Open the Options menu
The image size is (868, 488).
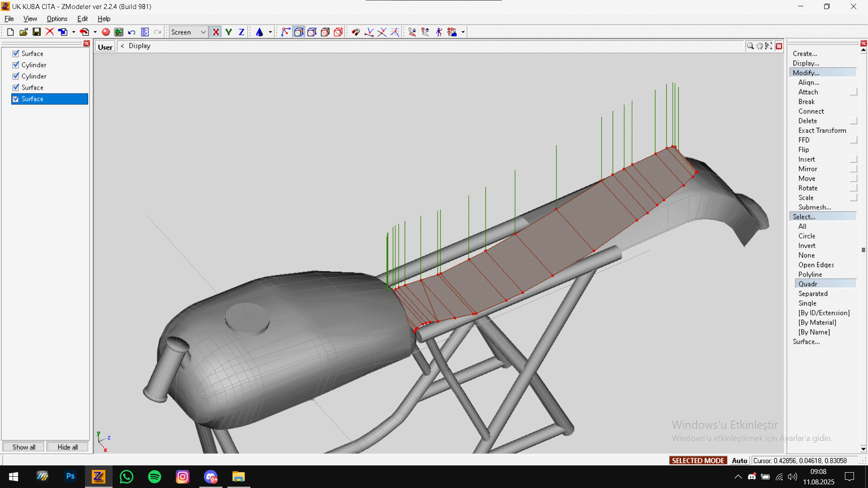[57, 19]
